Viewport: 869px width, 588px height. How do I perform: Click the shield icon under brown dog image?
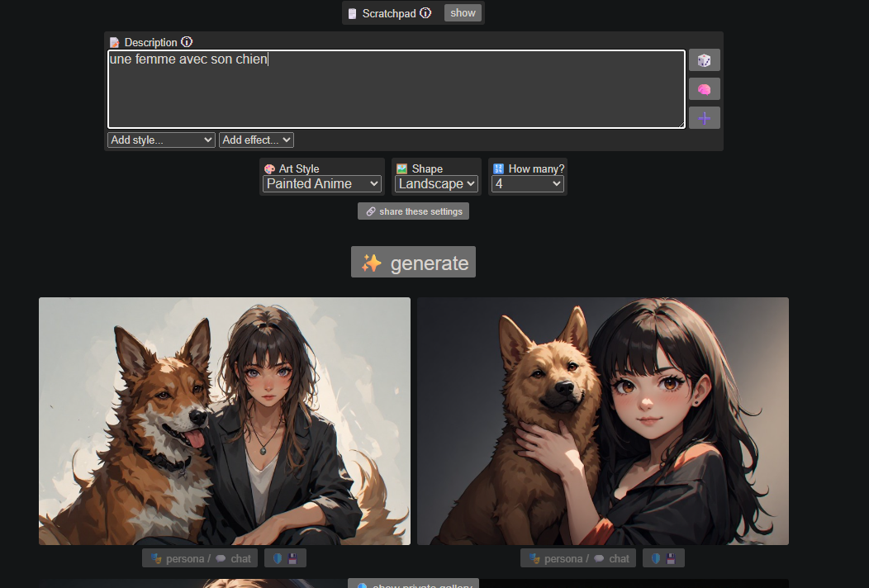pyautogui.click(x=656, y=558)
